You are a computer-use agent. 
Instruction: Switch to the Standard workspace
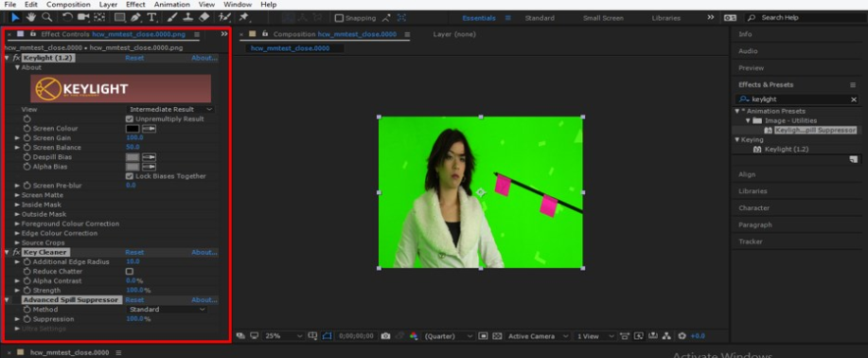click(x=540, y=18)
